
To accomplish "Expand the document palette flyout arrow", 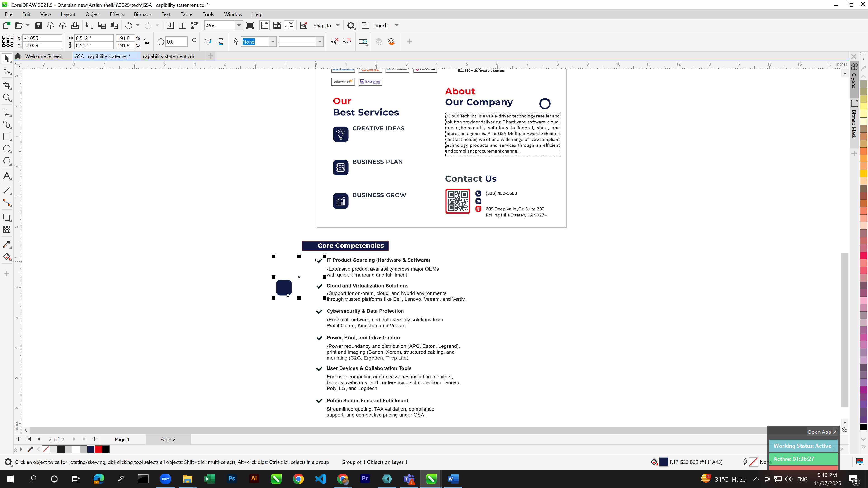I will click(21, 449).
